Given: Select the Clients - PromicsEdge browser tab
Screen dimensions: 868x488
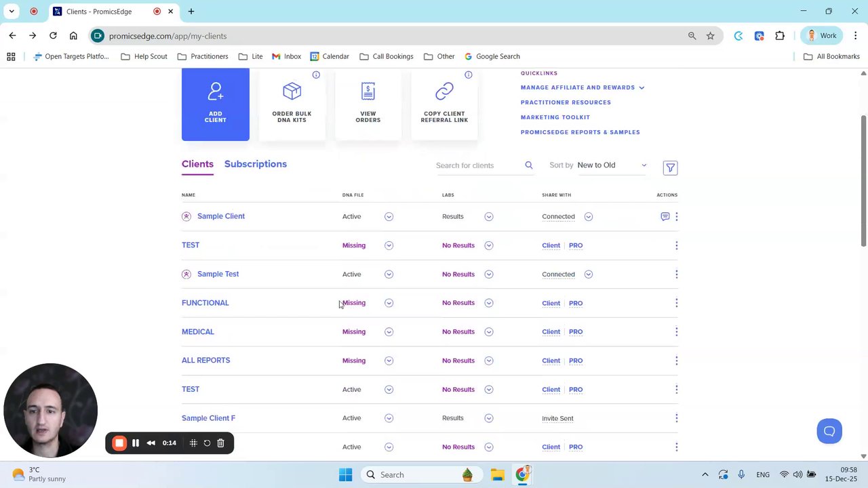Looking at the screenshot, I should [113, 12].
